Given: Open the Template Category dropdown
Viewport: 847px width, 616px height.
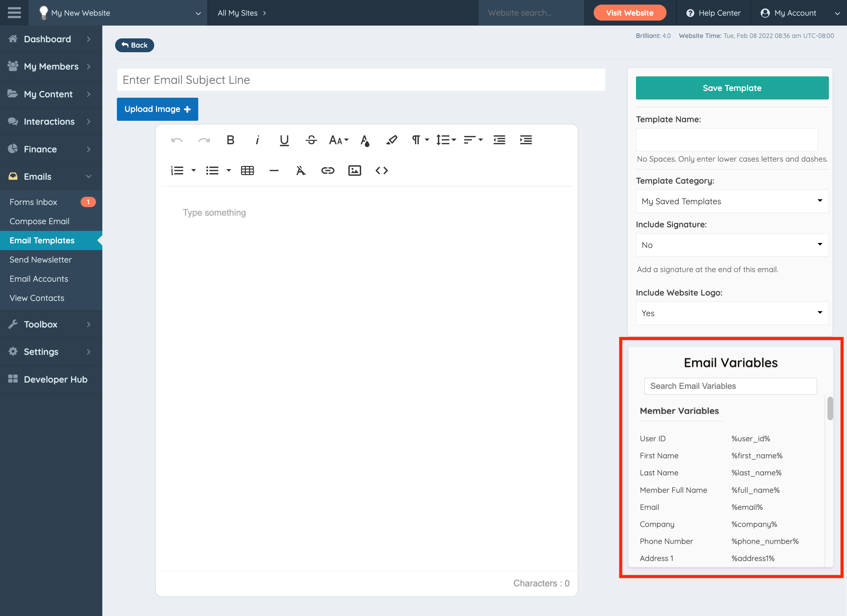Looking at the screenshot, I should pyautogui.click(x=732, y=201).
